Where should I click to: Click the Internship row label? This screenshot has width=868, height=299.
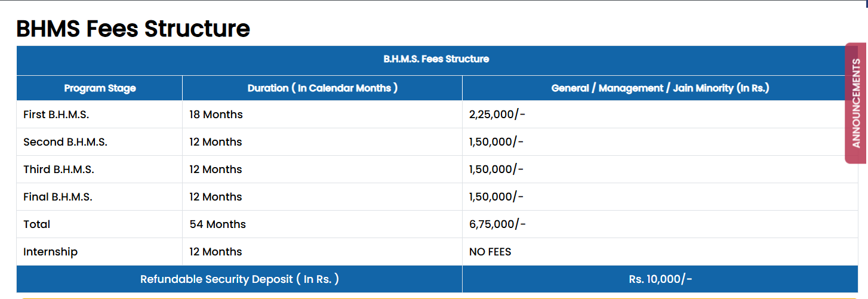pos(50,252)
